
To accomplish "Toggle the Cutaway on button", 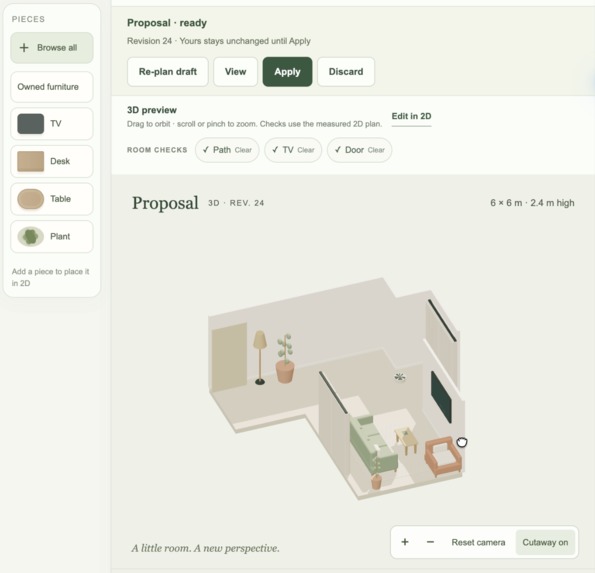I will click(545, 542).
